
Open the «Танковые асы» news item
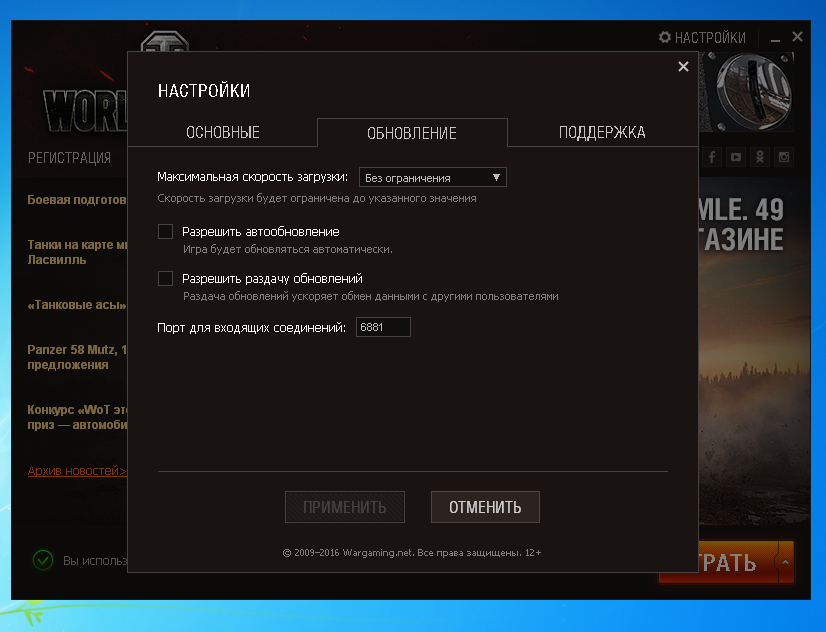pos(77,305)
